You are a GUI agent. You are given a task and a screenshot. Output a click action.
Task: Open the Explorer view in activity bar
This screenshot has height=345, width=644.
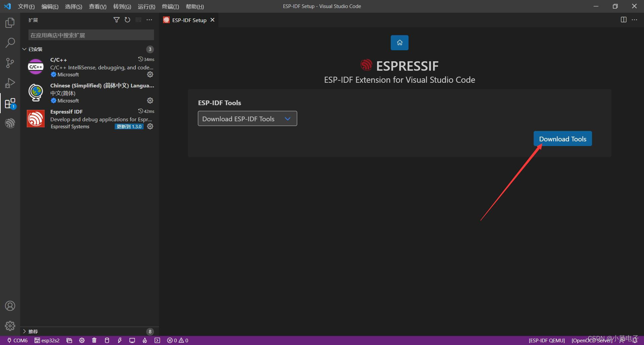pos(10,23)
